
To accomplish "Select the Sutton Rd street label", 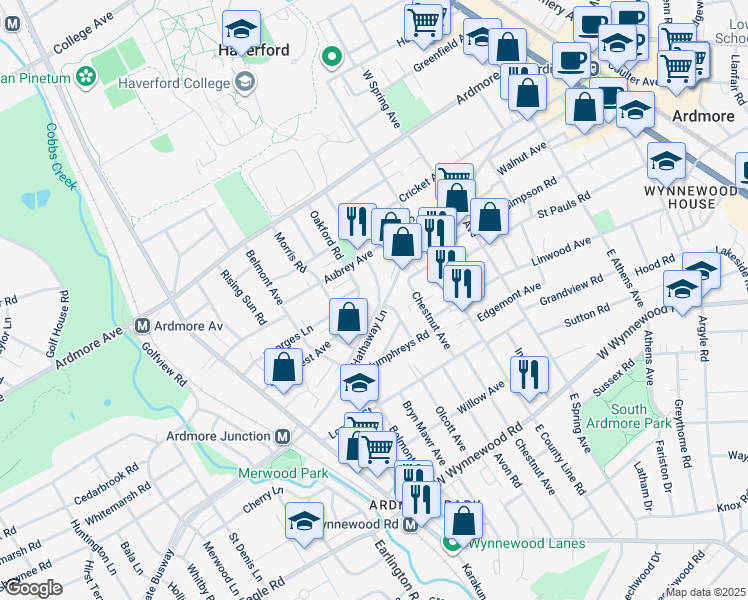I will pyautogui.click(x=587, y=315).
